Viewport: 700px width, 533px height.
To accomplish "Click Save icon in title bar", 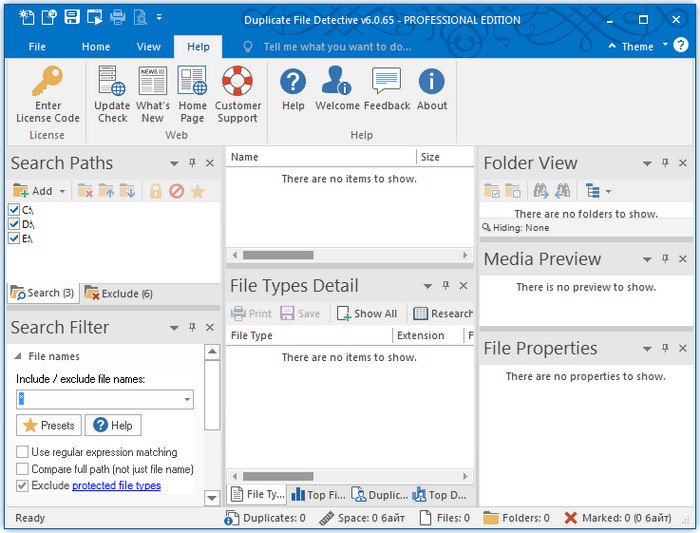I will tap(72, 17).
